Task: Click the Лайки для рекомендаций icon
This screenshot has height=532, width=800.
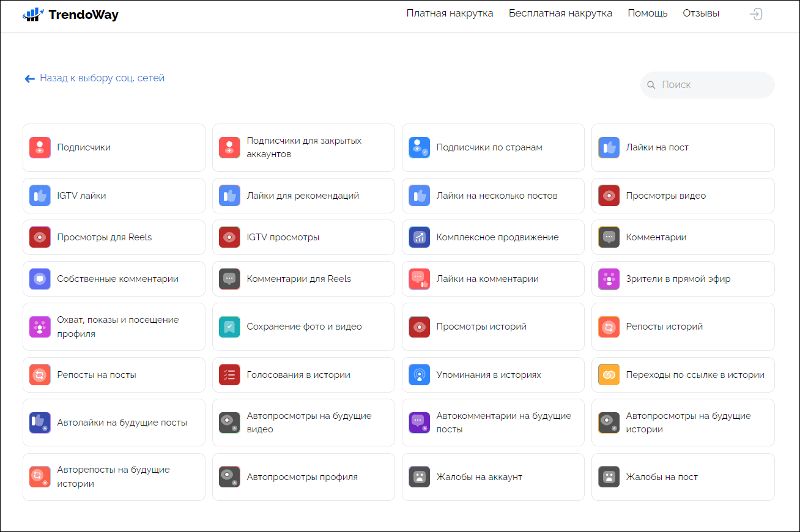Action: (x=229, y=196)
